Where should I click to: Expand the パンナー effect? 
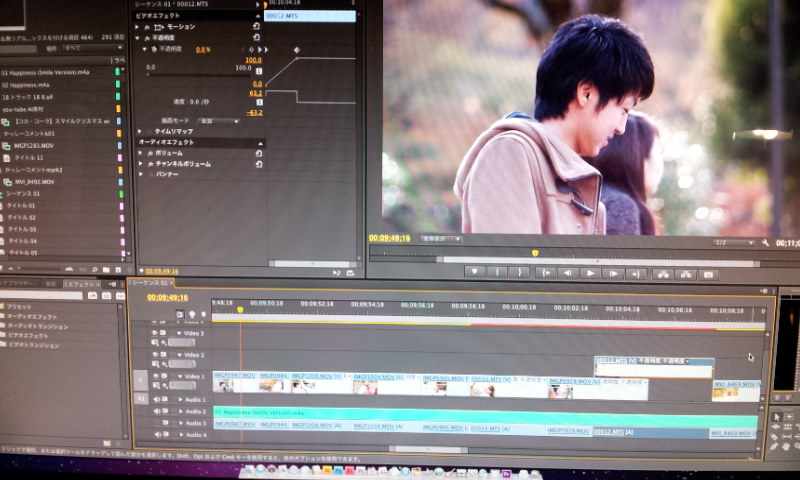click(x=141, y=174)
